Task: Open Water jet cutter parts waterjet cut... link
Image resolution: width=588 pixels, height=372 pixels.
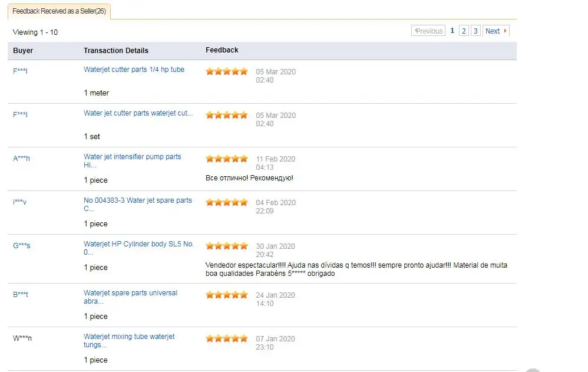Action: tap(138, 113)
